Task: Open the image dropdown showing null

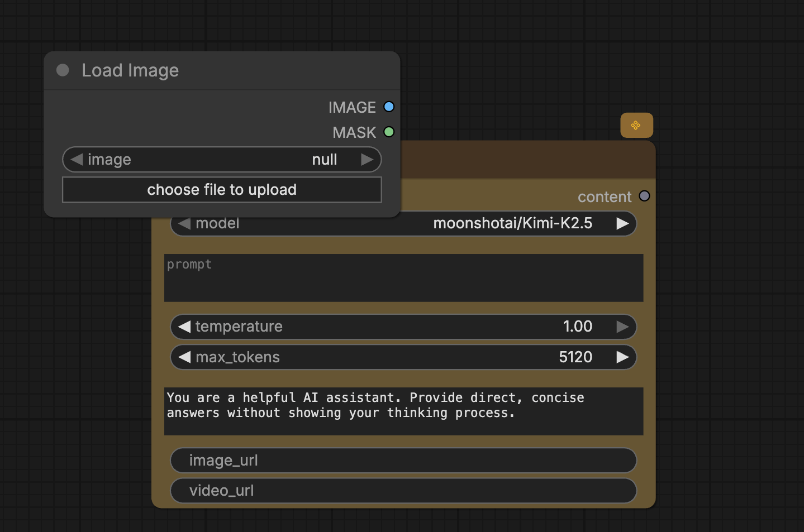Action: tap(222, 160)
